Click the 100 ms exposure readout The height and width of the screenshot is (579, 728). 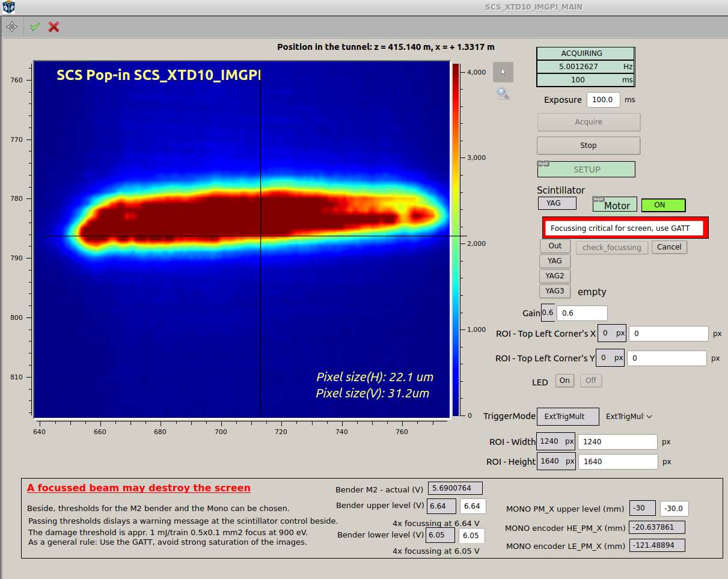585,80
